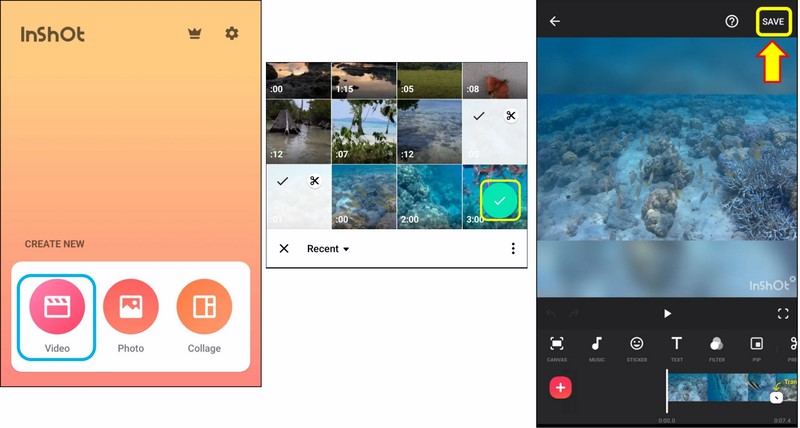Open the help question-mark icon
The width and height of the screenshot is (800, 428).
732,21
